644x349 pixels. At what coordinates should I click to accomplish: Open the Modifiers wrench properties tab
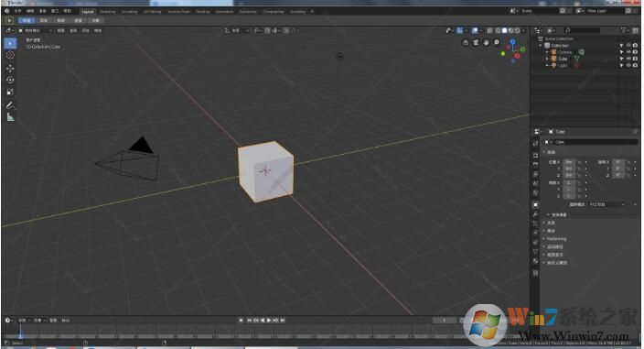pos(535,214)
